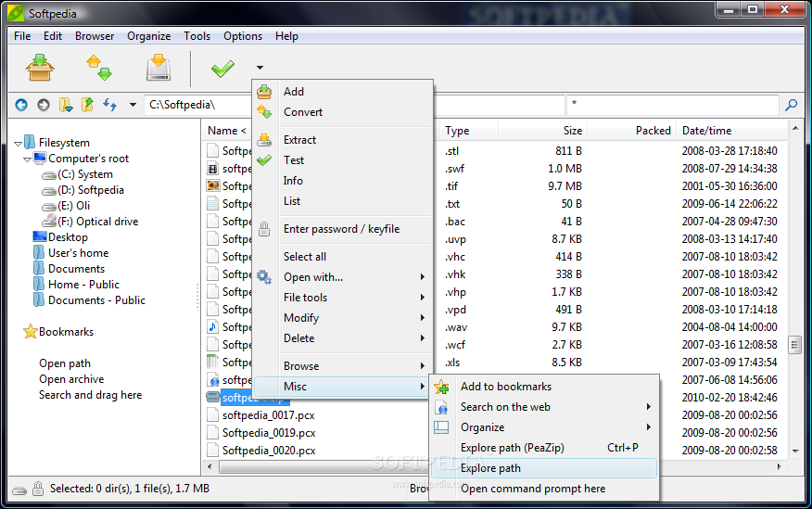Choose Add from the context menu
The width and height of the screenshot is (812, 509).
point(343,92)
